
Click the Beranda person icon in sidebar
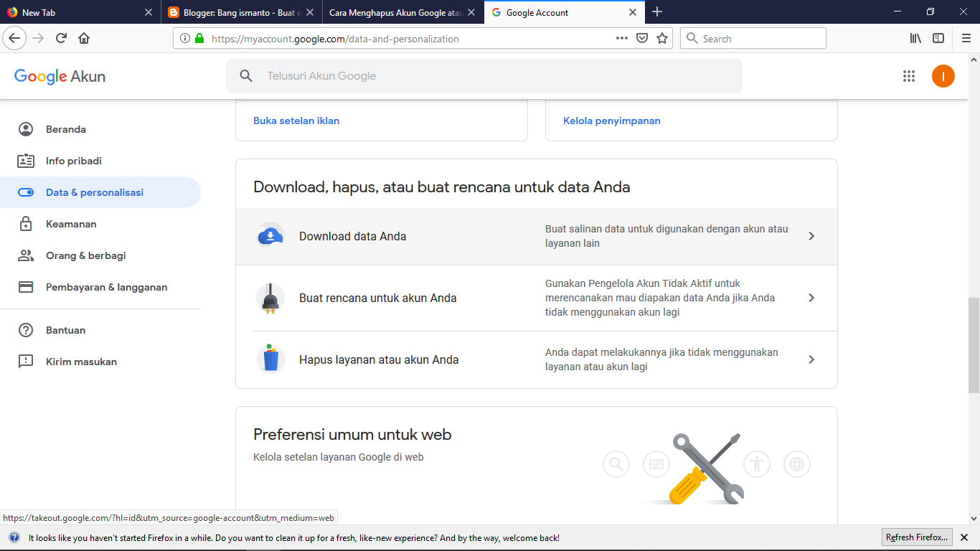tap(26, 129)
